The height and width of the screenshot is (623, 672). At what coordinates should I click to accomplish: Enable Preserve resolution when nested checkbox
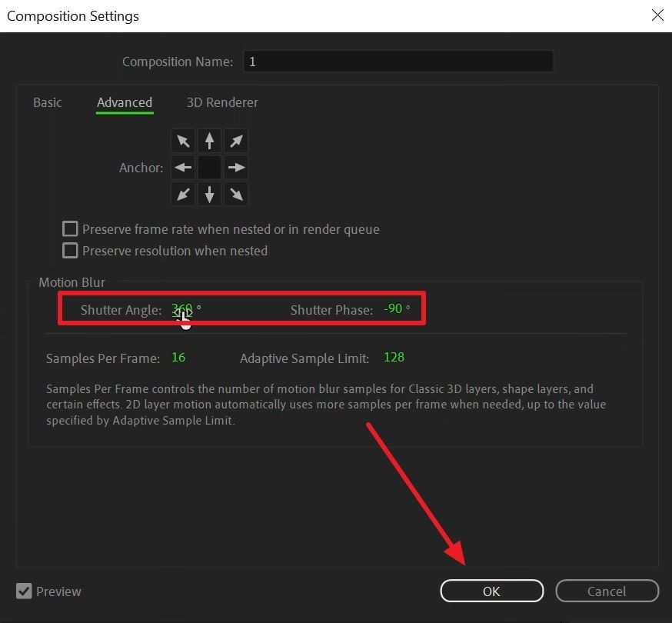71,251
